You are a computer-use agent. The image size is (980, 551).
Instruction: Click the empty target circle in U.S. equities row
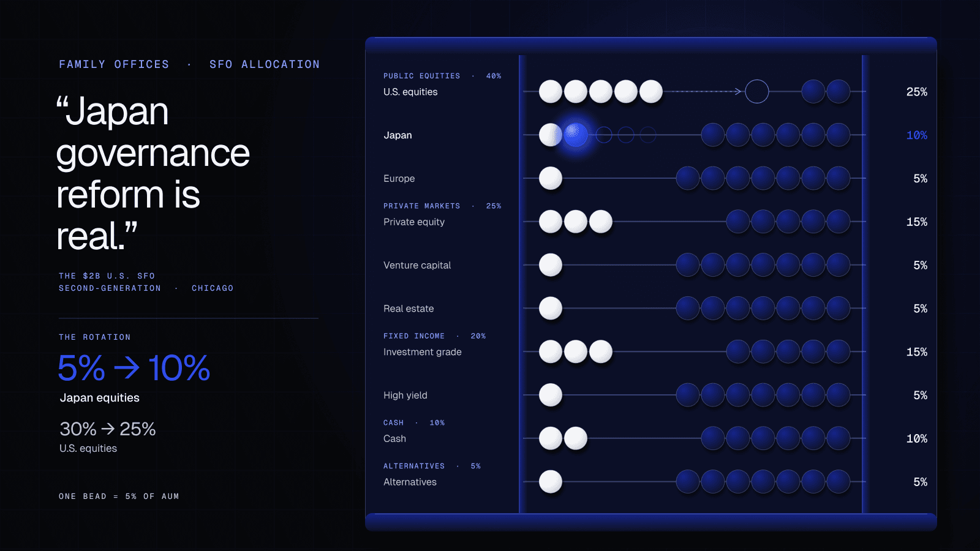(x=757, y=92)
